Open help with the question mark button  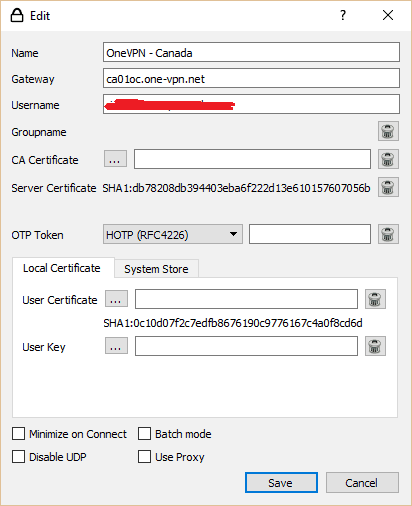click(x=343, y=15)
